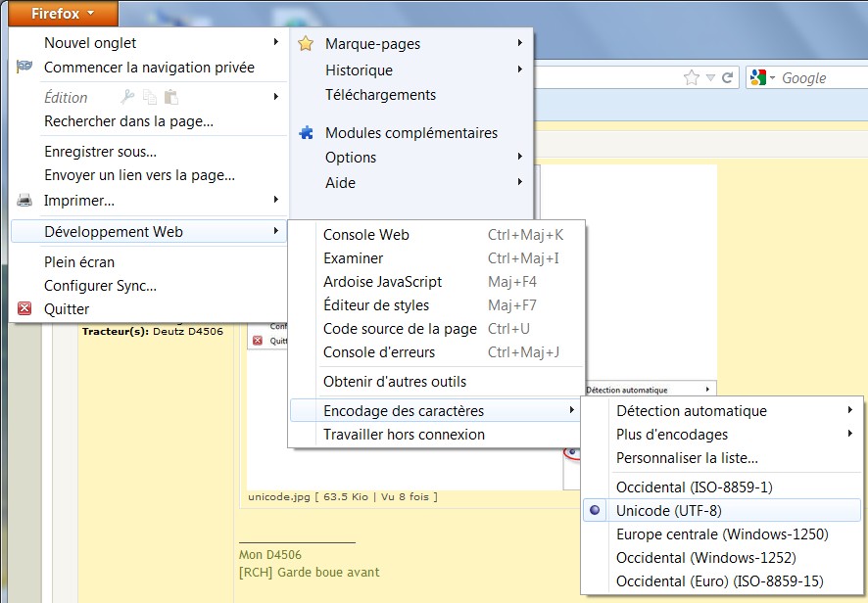Expand the Édition submenu arrow

click(275, 96)
